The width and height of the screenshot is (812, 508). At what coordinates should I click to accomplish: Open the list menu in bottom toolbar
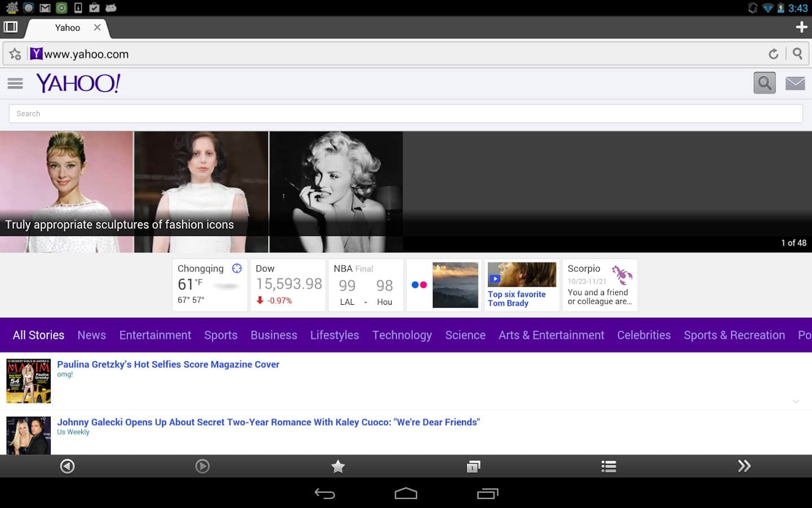[608, 466]
